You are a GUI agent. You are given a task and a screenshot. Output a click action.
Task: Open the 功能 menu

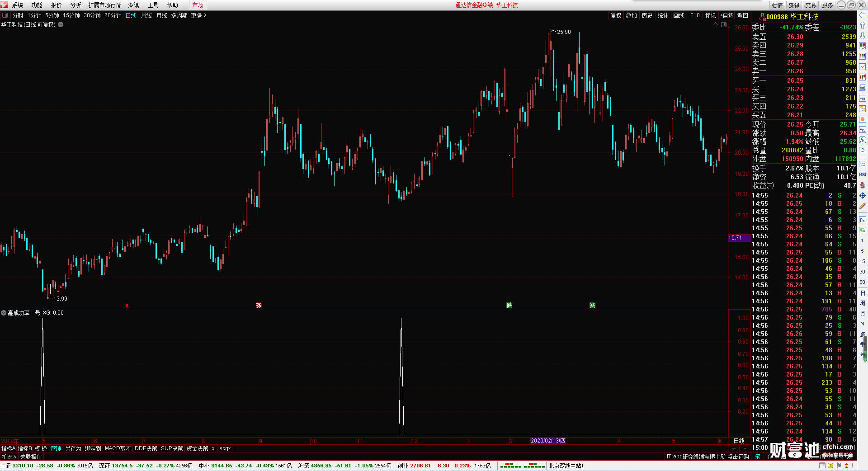(x=37, y=5)
